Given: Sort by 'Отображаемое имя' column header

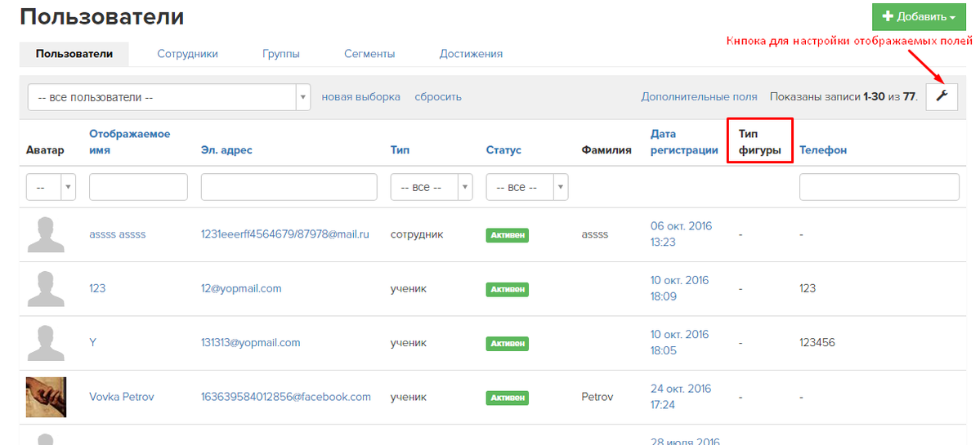Looking at the screenshot, I should pyautogui.click(x=130, y=142).
